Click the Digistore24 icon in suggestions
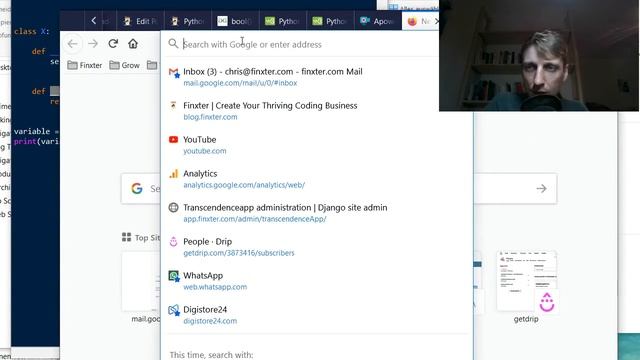 click(x=174, y=310)
